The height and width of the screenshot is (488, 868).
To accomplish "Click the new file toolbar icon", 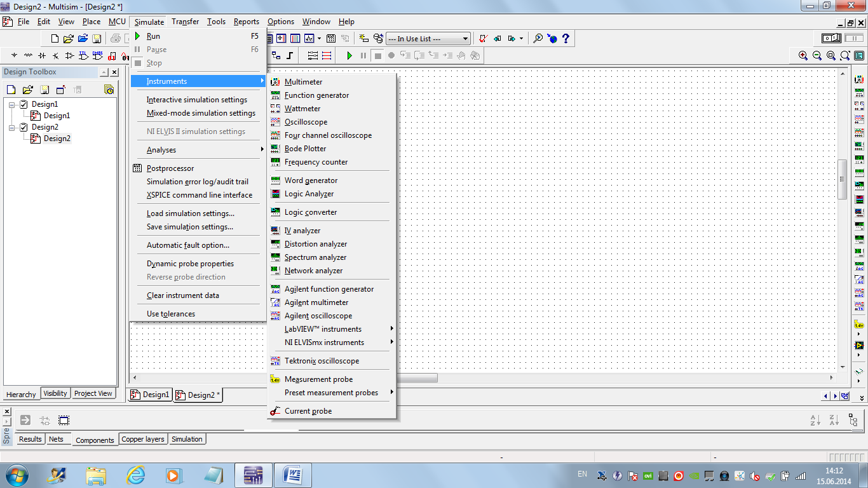I will pyautogui.click(x=55, y=39).
